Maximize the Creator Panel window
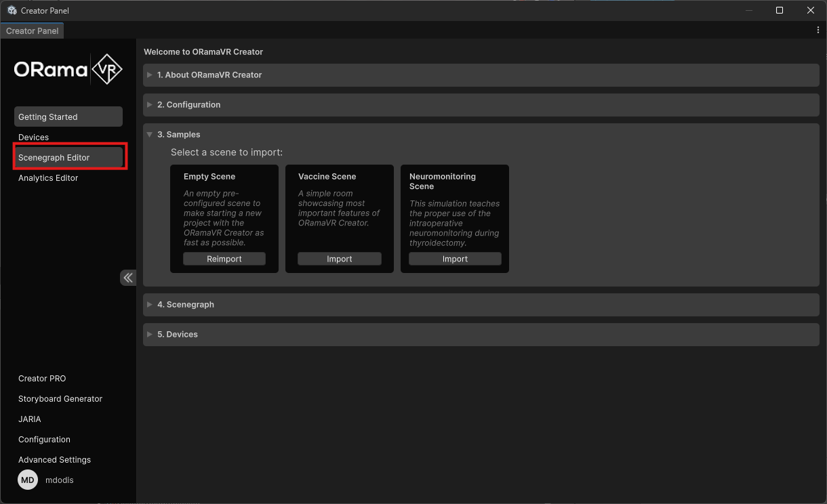The image size is (827, 504). click(780, 10)
